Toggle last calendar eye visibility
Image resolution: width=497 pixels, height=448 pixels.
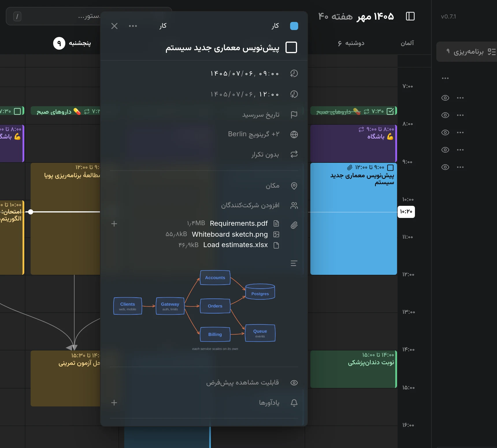click(x=445, y=167)
